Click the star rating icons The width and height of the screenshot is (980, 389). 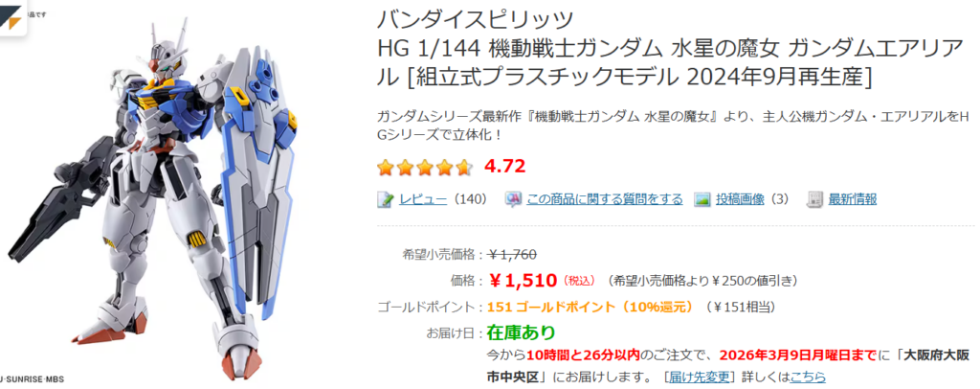pyautogui.click(x=425, y=167)
